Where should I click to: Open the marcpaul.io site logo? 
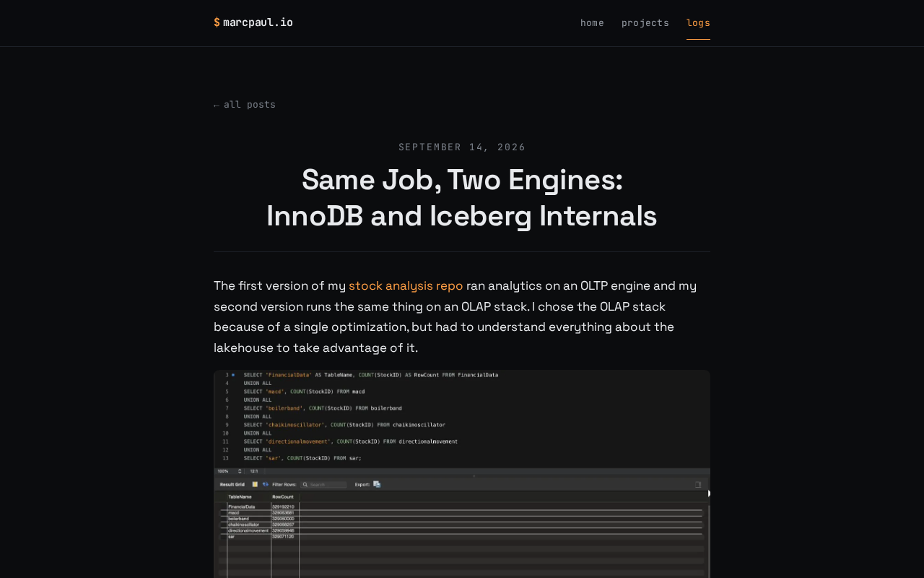point(253,22)
